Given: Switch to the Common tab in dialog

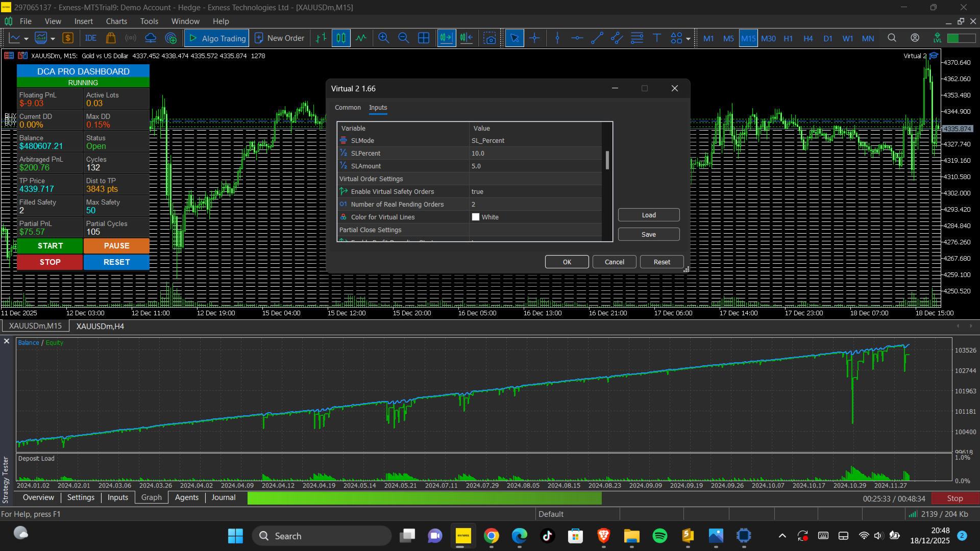Looking at the screenshot, I should 348,108.
